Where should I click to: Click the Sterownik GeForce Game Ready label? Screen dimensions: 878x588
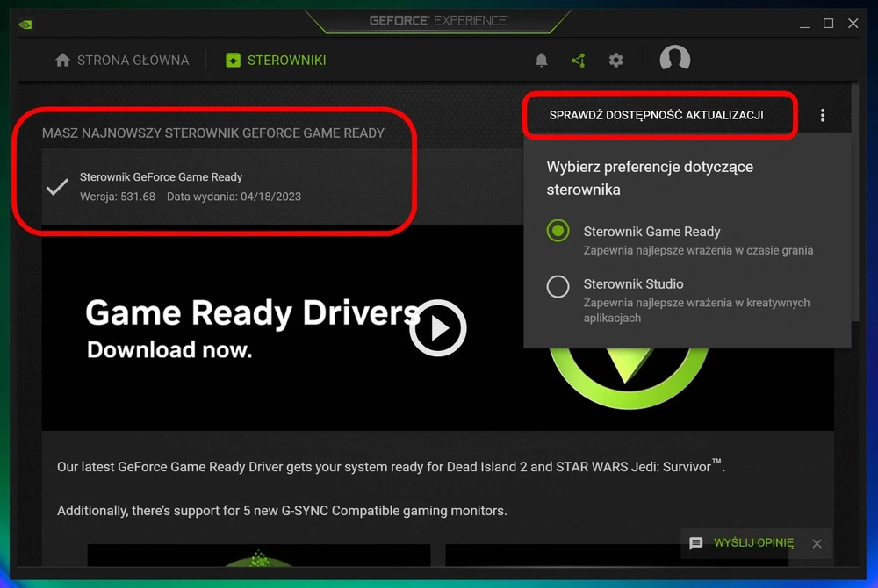click(x=162, y=176)
